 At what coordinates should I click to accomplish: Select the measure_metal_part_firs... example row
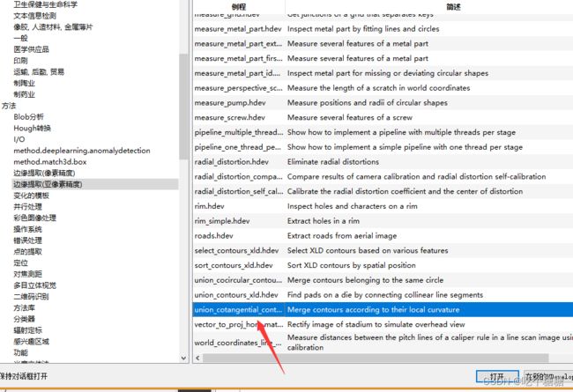click(x=383, y=58)
